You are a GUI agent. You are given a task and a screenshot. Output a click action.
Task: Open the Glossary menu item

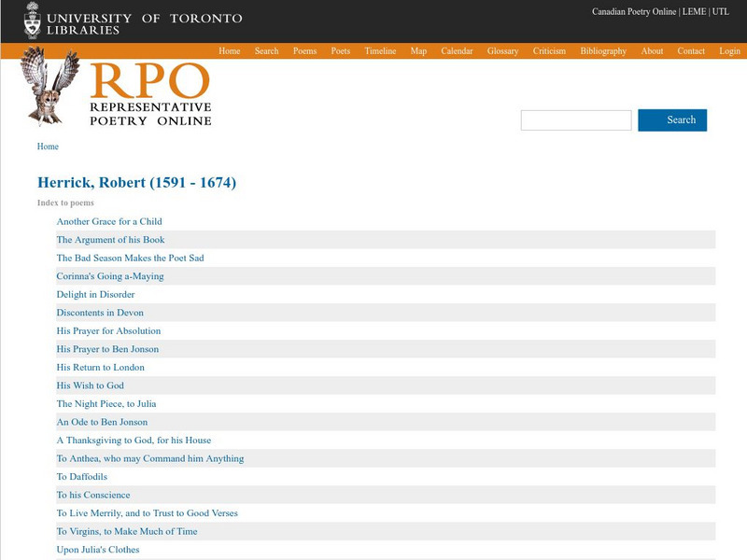(x=502, y=51)
